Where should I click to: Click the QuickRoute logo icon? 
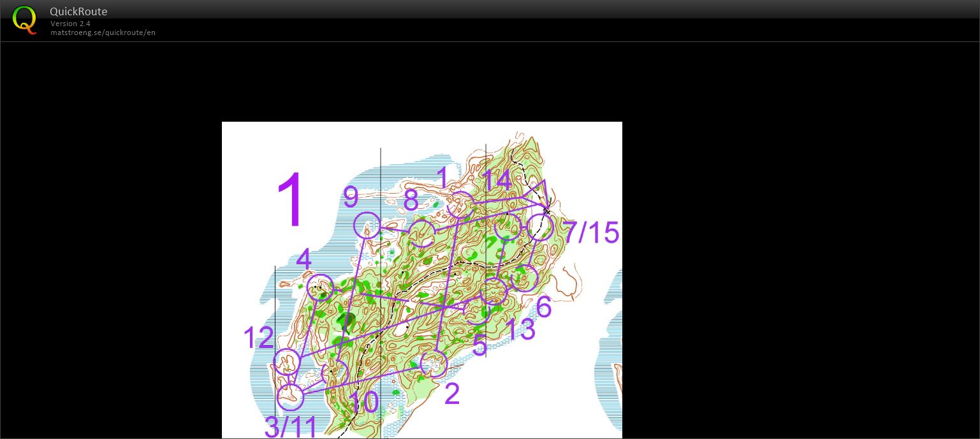[24, 20]
